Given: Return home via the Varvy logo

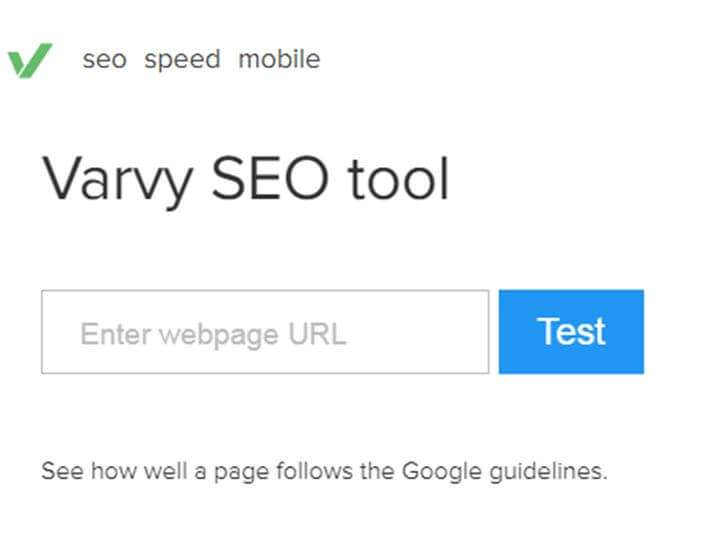Looking at the screenshot, I should (x=28, y=62).
